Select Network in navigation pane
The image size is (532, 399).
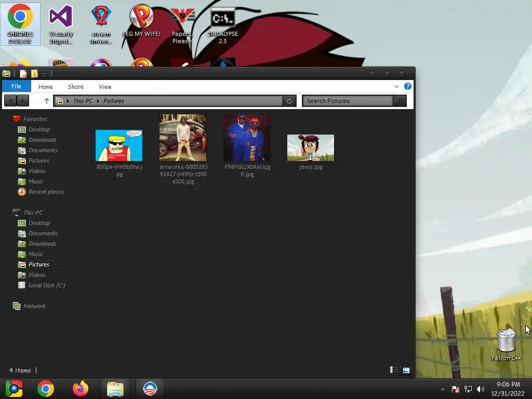tap(34, 306)
